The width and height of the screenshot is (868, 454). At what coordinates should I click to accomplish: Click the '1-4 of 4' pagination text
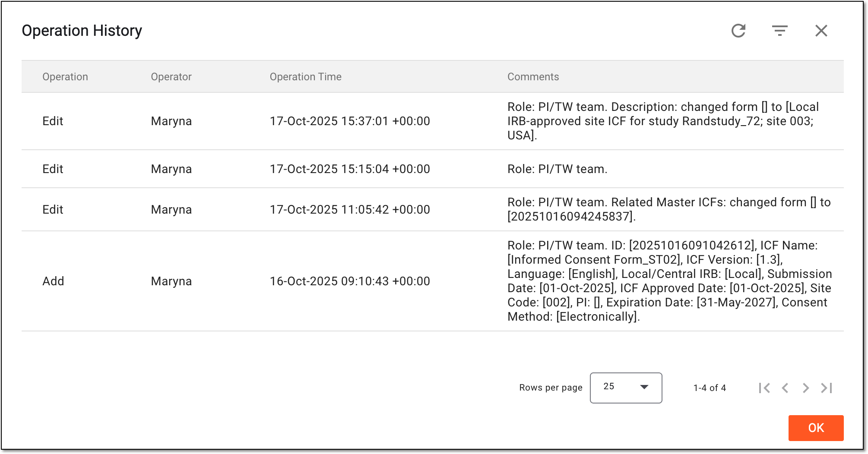point(710,388)
